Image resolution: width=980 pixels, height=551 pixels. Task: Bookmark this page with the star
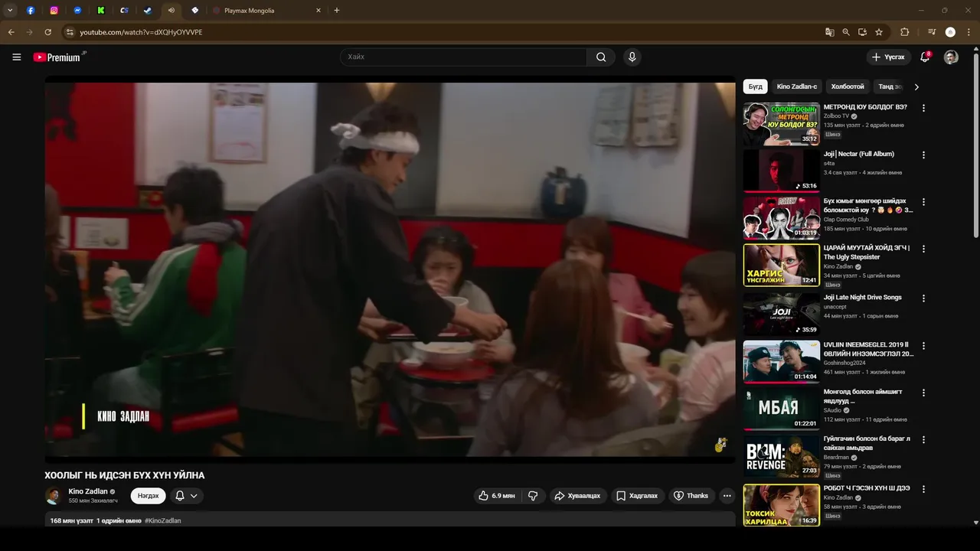click(879, 32)
